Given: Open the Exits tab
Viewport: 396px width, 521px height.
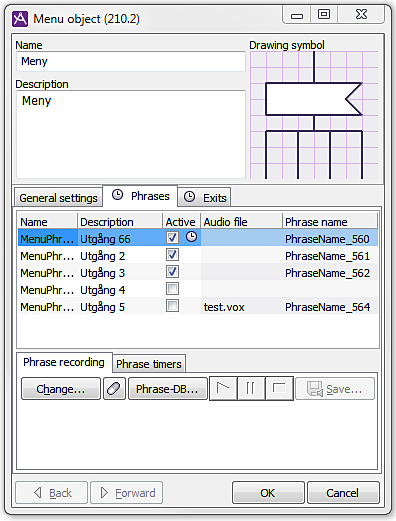Looking at the screenshot, I should pyautogui.click(x=205, y=197).
